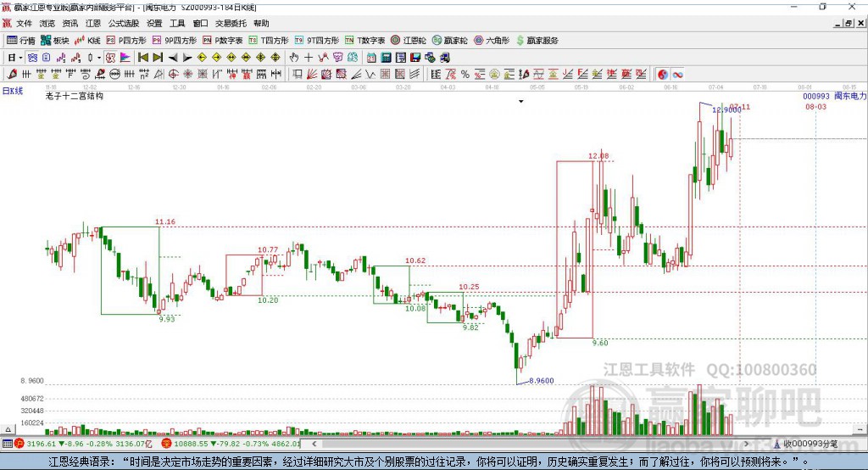Screen dimensions: 868x470
Task: Click the yin-yang icon
Action: (663, 75)
